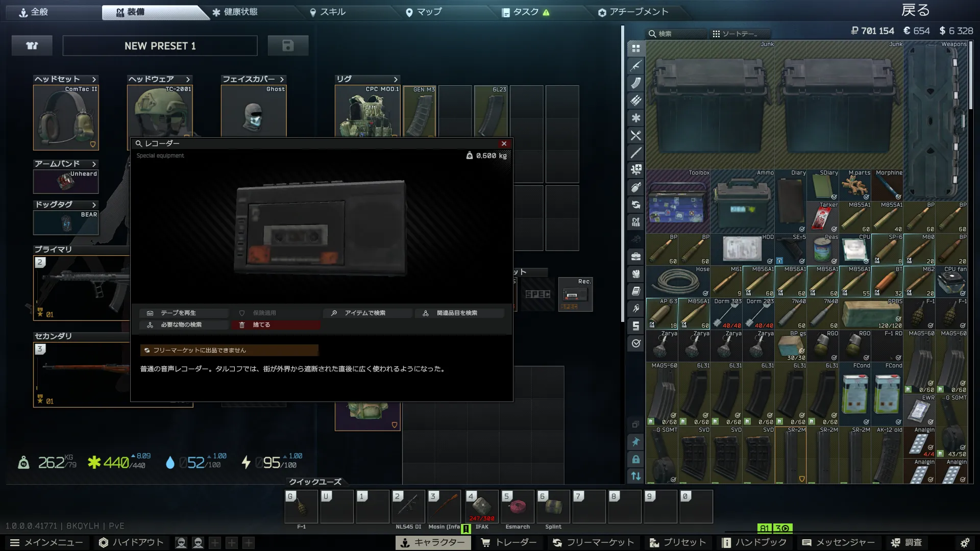This screenshot has width=980, height=551.
Task: Select the weapons filter icon in stash sidebar
Action: (x=635, y=66)
